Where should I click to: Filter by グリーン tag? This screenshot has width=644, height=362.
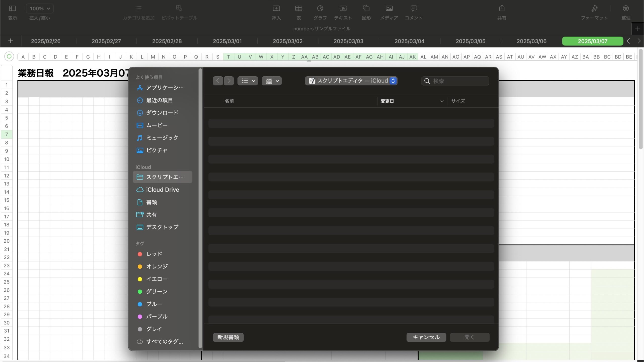163,292
